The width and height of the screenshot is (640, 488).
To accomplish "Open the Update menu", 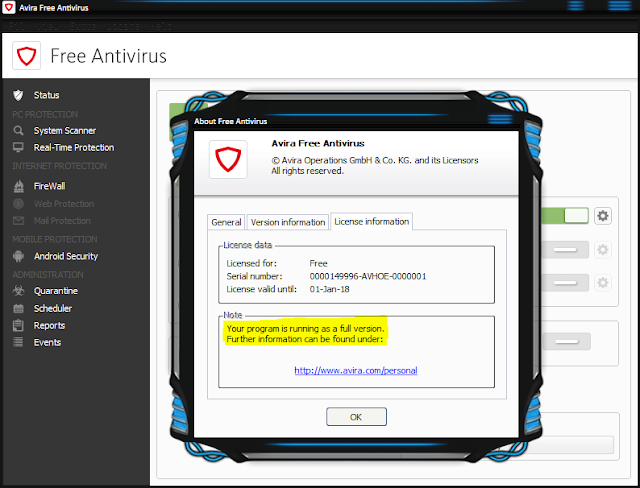I will pyautogui.click(x=123, y=26).
